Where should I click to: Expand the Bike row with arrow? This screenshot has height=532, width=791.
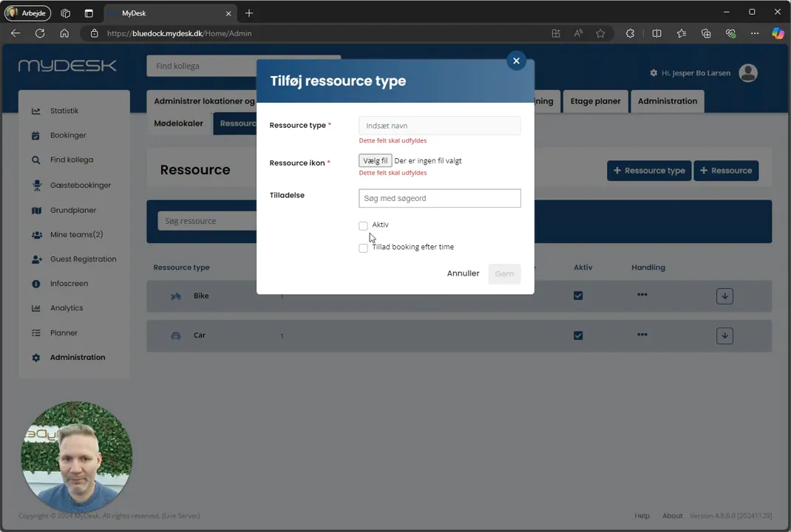click(x=724, y=296)
